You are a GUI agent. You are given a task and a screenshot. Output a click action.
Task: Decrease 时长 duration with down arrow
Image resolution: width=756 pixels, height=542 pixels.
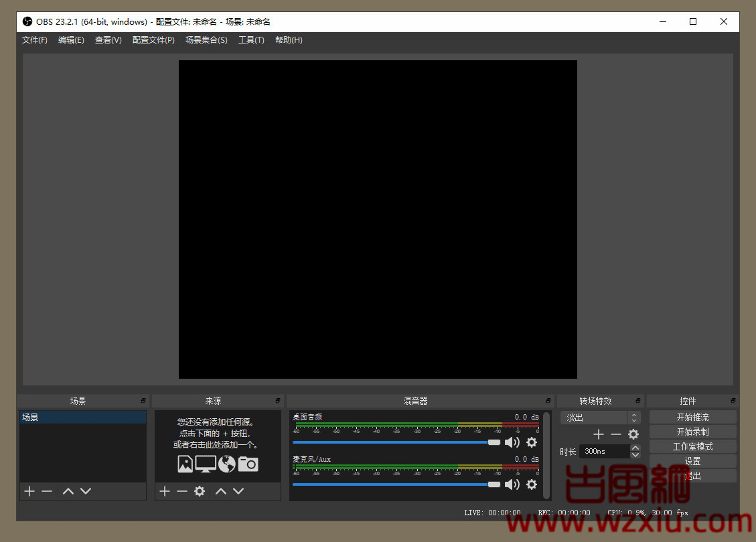(635, 455)
